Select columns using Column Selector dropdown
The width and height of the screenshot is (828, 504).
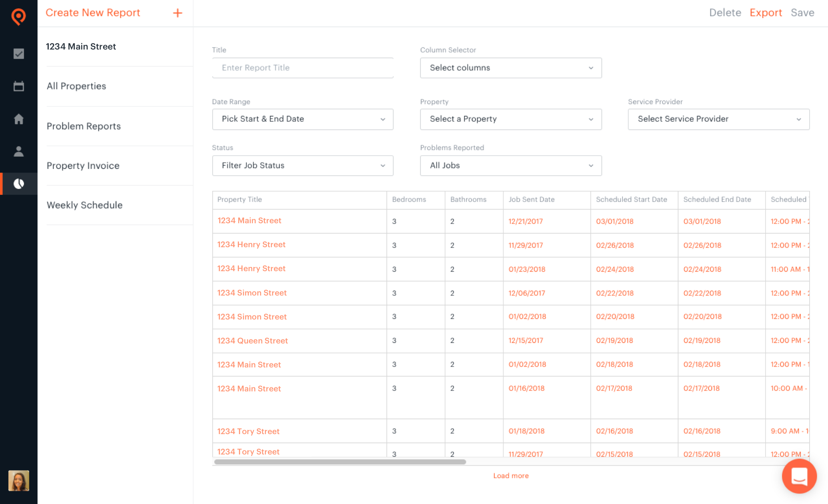510,67
